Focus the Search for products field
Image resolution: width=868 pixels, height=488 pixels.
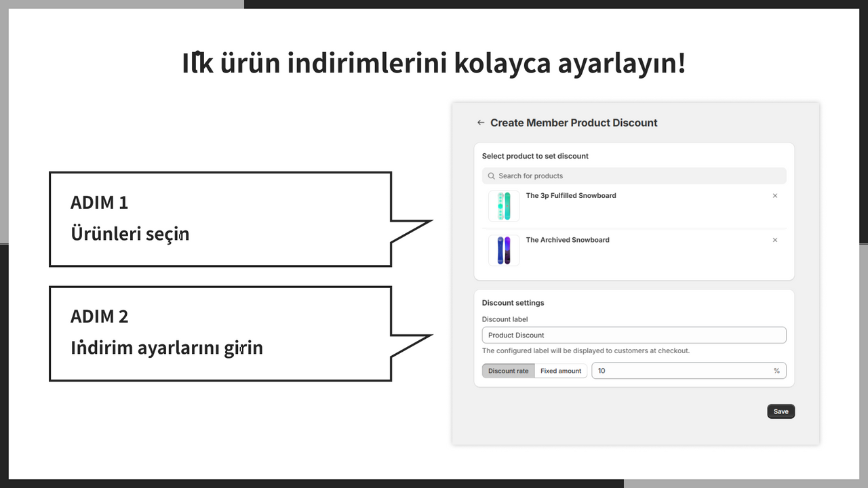click(x=634, y=176)
